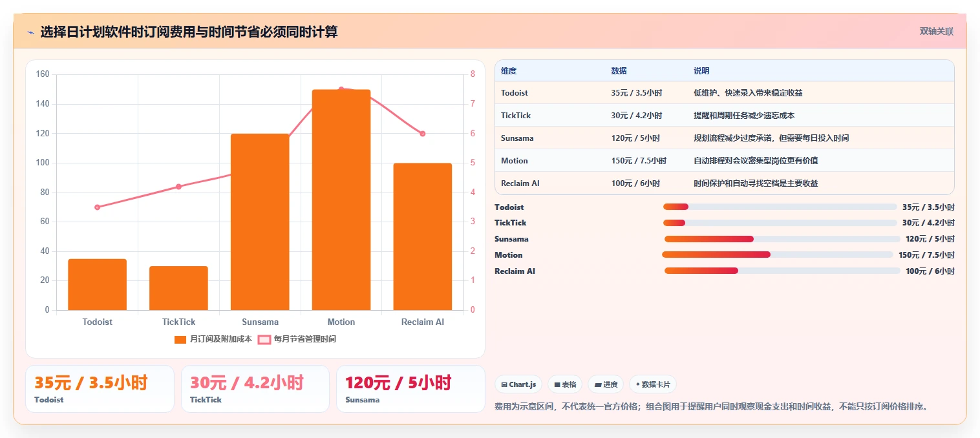Image resolution: width=980 pixels, height=438 pixels.
Task: Click the TickTick progress bar
Action: click(780, 223)
